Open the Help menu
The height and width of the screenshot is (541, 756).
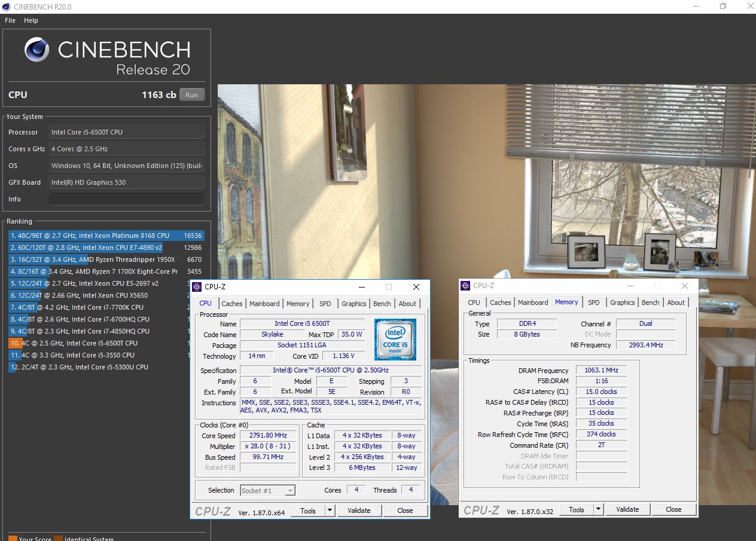pyautogui.click(x=31, y=20)
